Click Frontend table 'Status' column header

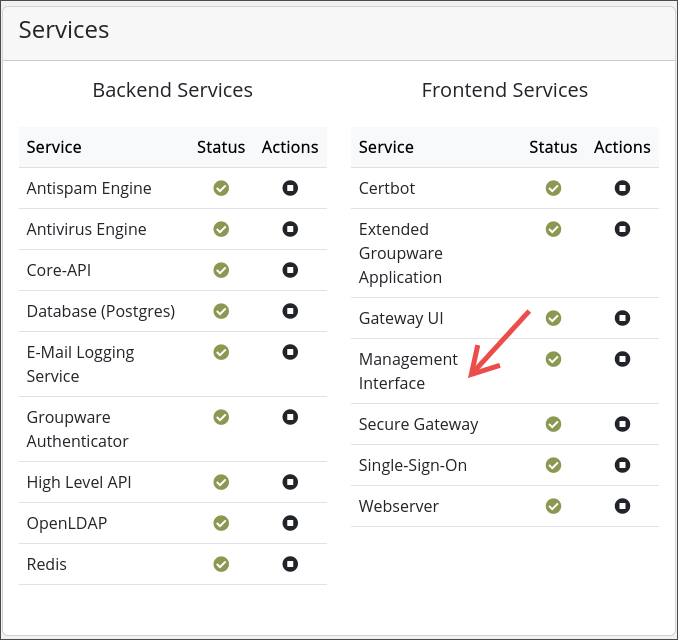point(553,147)
